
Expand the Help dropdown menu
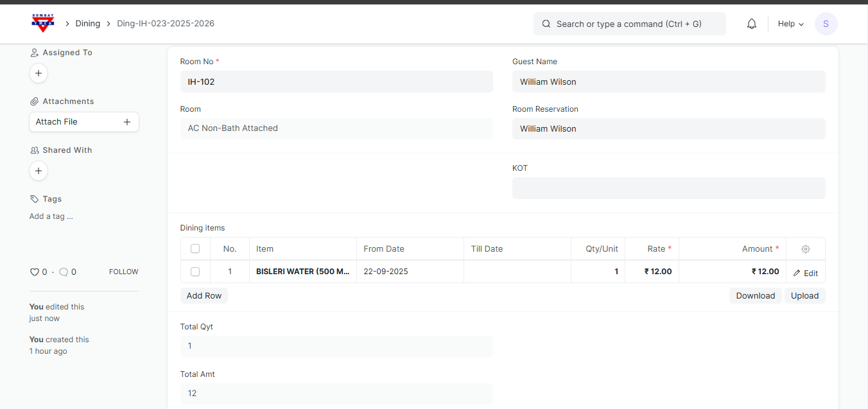click(x=790, y=24)
